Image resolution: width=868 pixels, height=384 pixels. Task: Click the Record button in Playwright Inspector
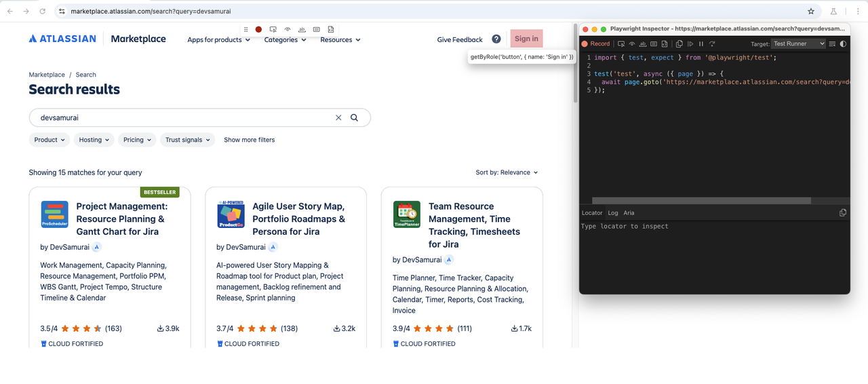pos(595,43)
